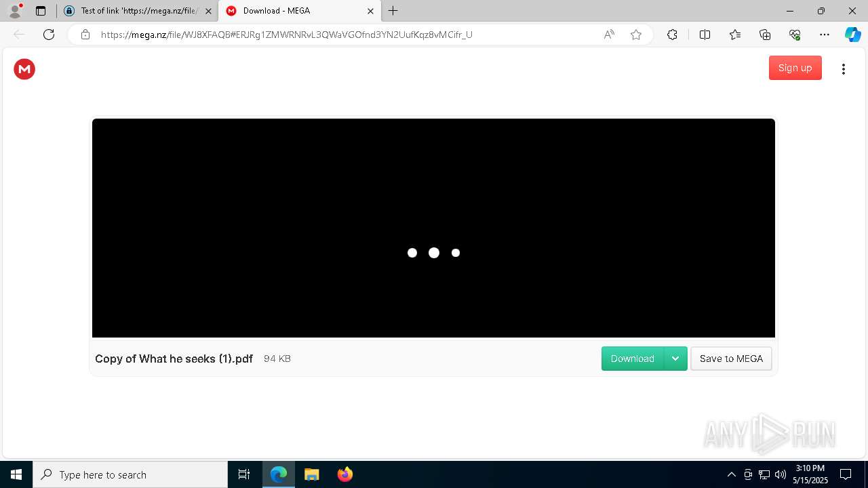The image size is (868, 488).
Task: Toggle the Split screen icon
Action: click(705, 35)
